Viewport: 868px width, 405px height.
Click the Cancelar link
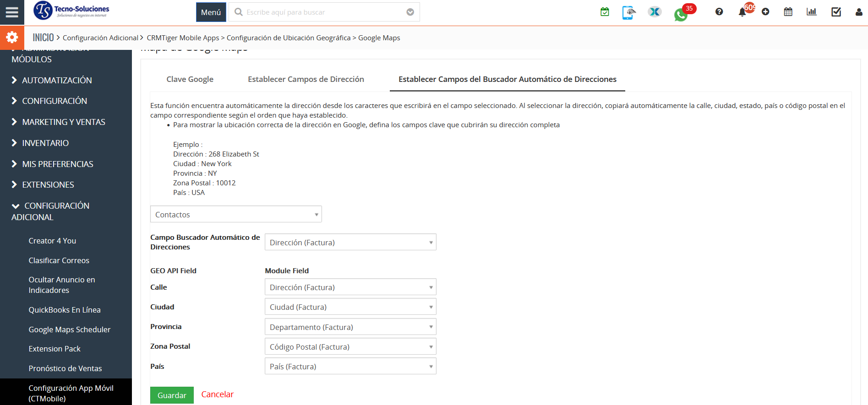click(x=217, y=394)
